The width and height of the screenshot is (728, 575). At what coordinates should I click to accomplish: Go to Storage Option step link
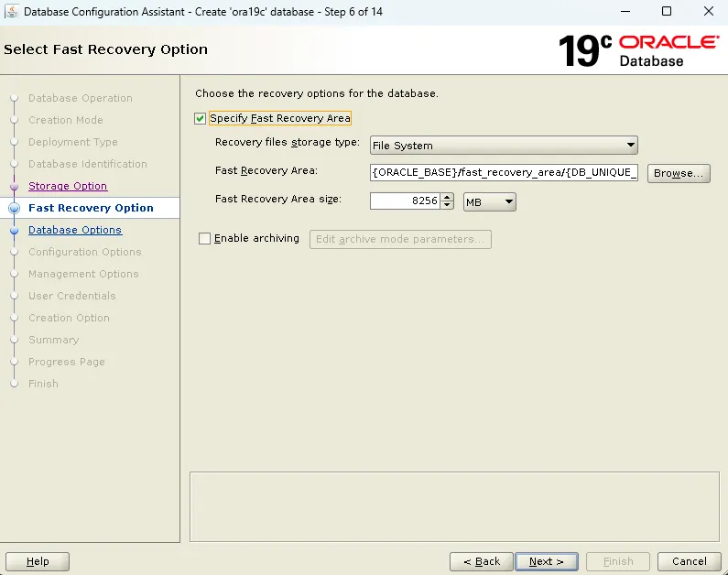pos(68,186)
